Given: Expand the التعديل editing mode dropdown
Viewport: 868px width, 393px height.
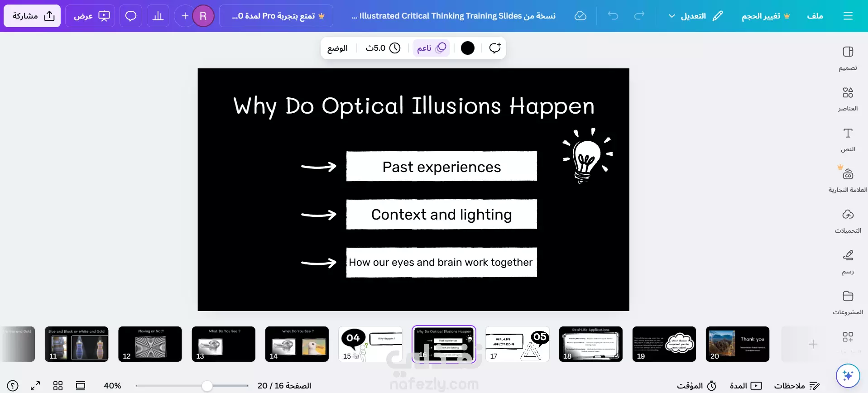Looking at the screenshot, I should [695, 16].
